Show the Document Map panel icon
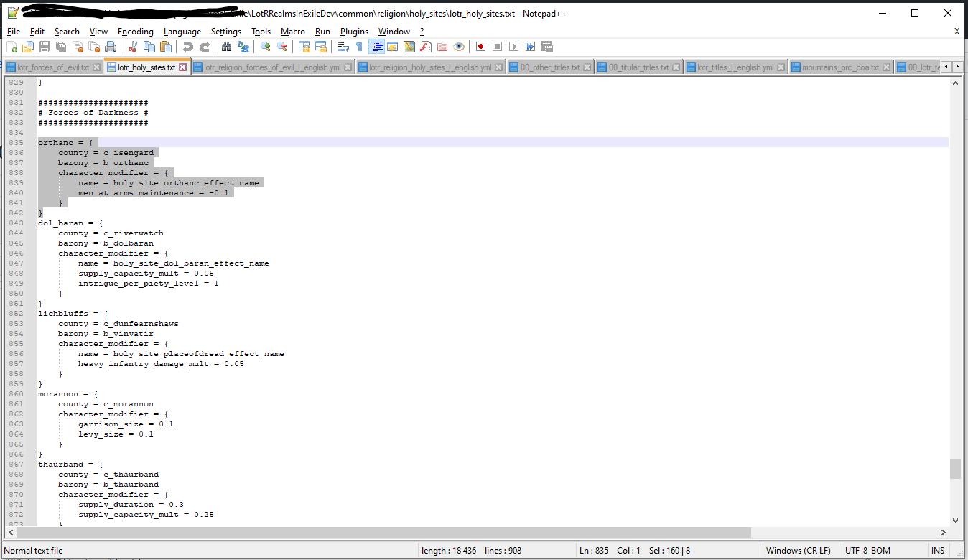The height and width of the screenshot is (560, 968). 409,47
